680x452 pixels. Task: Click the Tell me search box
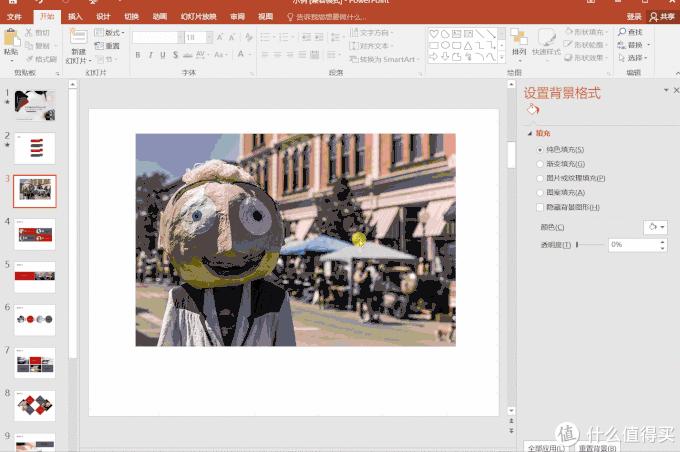(x=327, y=16)
